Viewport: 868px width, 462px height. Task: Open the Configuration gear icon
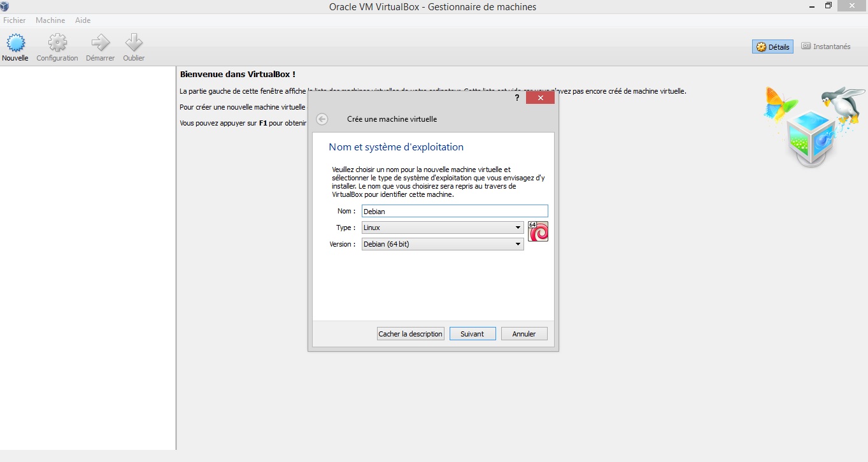(57, 43)
